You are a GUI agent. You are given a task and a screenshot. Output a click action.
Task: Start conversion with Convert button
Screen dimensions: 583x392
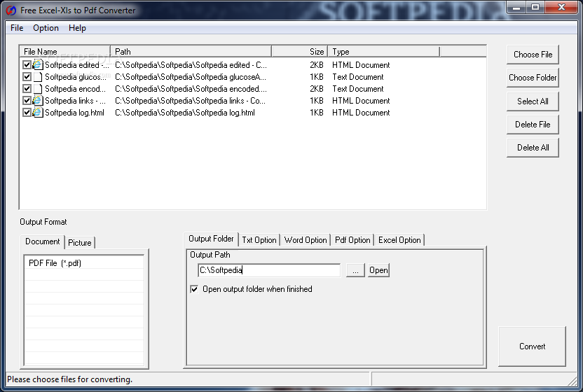click(x=532, y=346)
